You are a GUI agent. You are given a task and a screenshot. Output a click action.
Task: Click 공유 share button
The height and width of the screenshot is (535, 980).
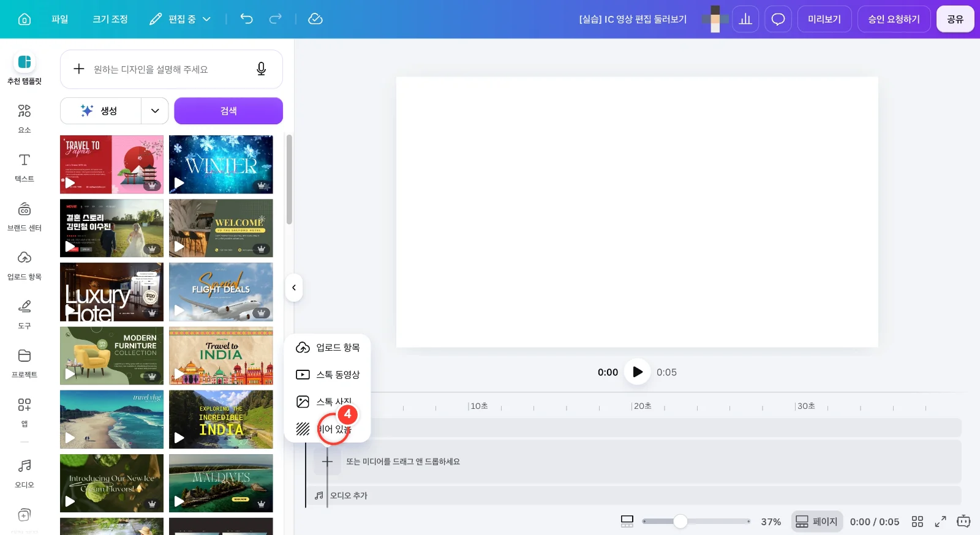tap(955, 19)
